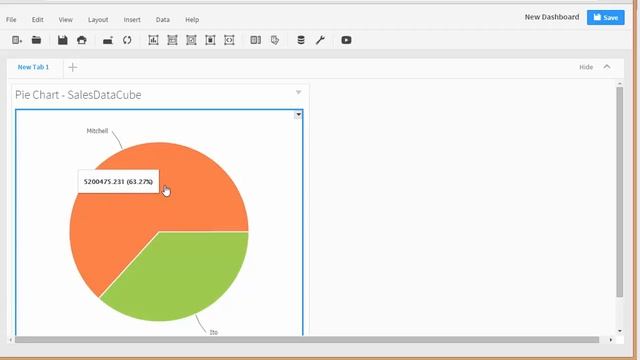This screenshot has width=640, height=360.
Task: Insert a table widget from toolbar
Action: [x=172, y=40]
